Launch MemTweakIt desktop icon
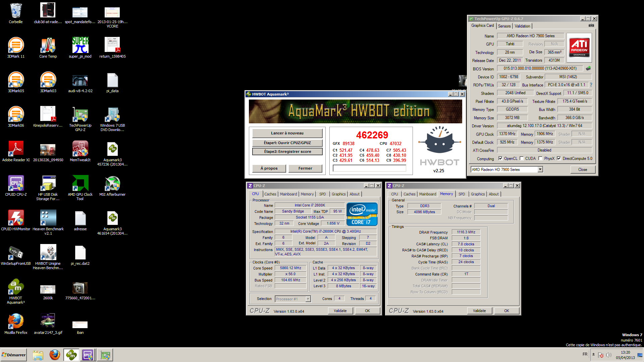The width and height of the screenshot is (644, 362). [80, 151]
